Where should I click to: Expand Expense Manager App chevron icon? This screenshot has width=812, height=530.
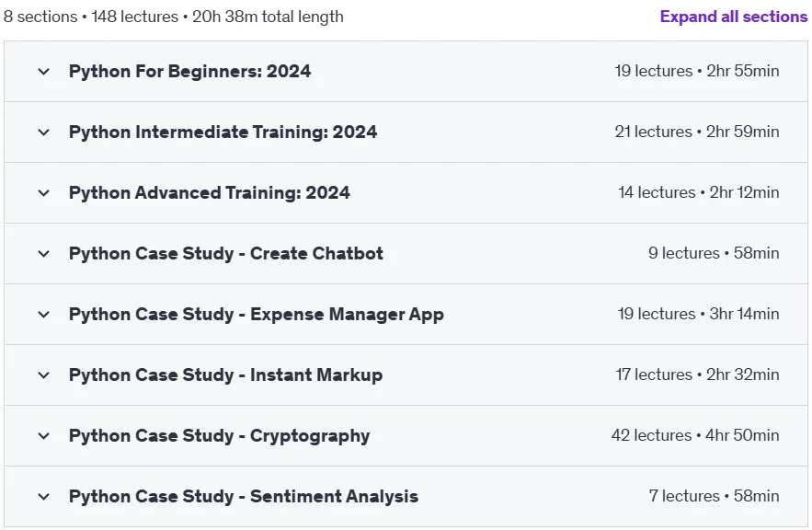[x=44, y=314]
